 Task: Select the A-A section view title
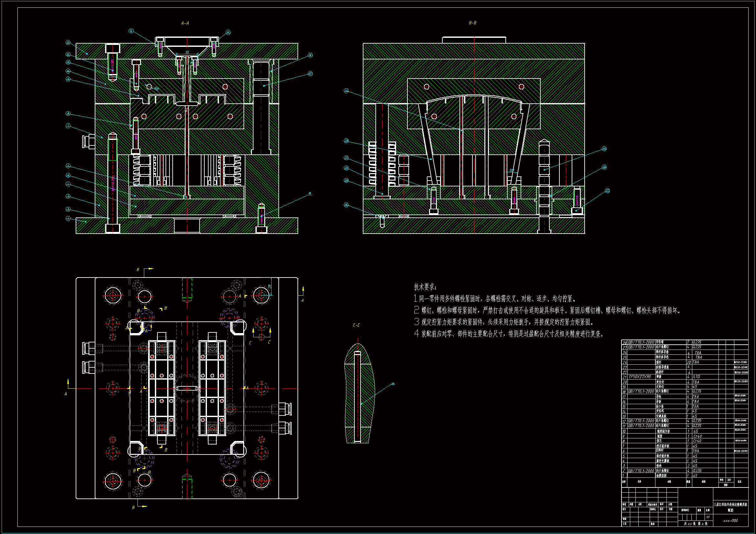[185, 23]
